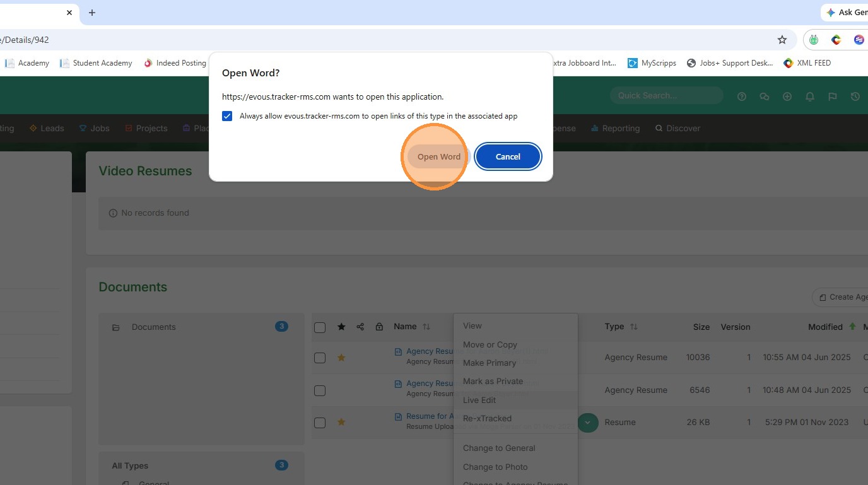
Task: Click the green robot extension icon
Action: [814, 40]
